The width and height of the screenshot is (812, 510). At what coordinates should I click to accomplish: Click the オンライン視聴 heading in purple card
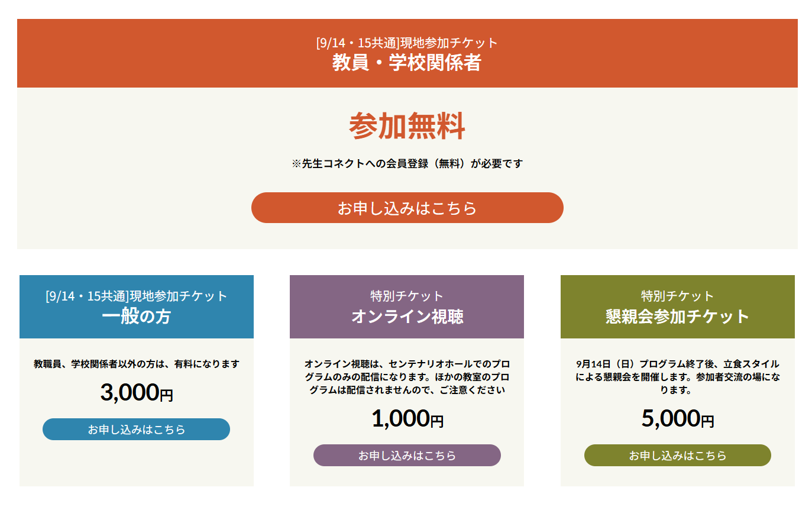407,317
